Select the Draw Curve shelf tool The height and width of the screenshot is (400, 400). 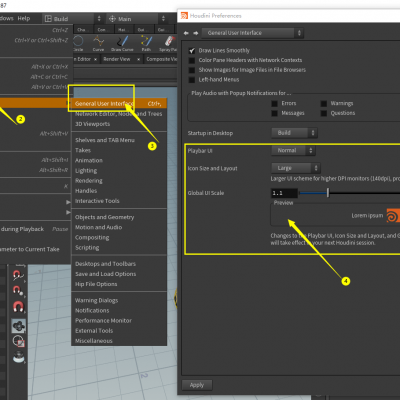pyautogui.click(x=122, y=43)
